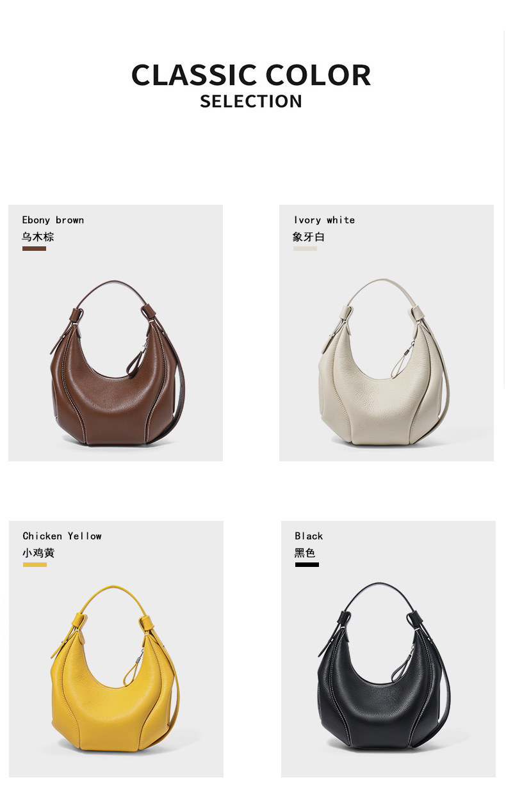This screenshot has width=506, height=812.
Task: Click the 'CLASSIC COLOR' heading
Action: tap(251, 75)
